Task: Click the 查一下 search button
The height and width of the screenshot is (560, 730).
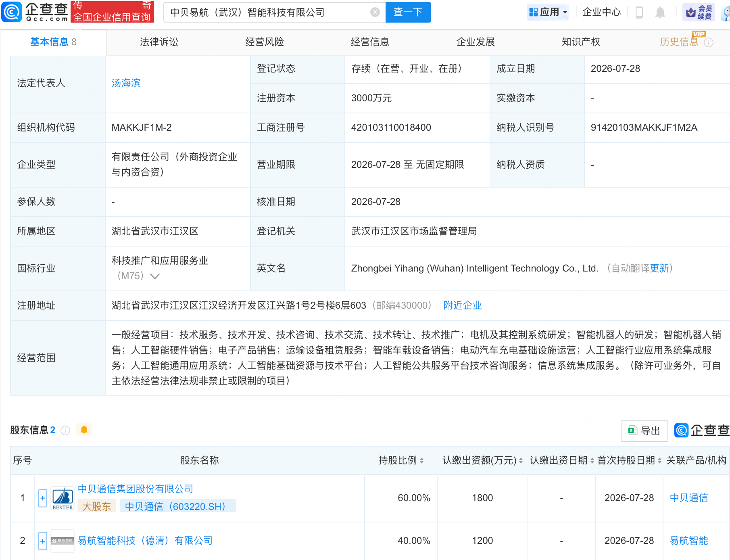Action: point(408,12)
